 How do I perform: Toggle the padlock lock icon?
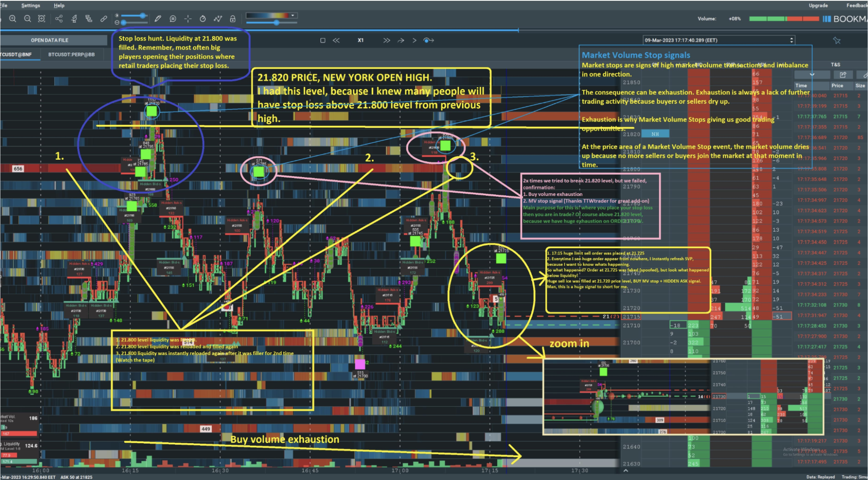point(233,19)
